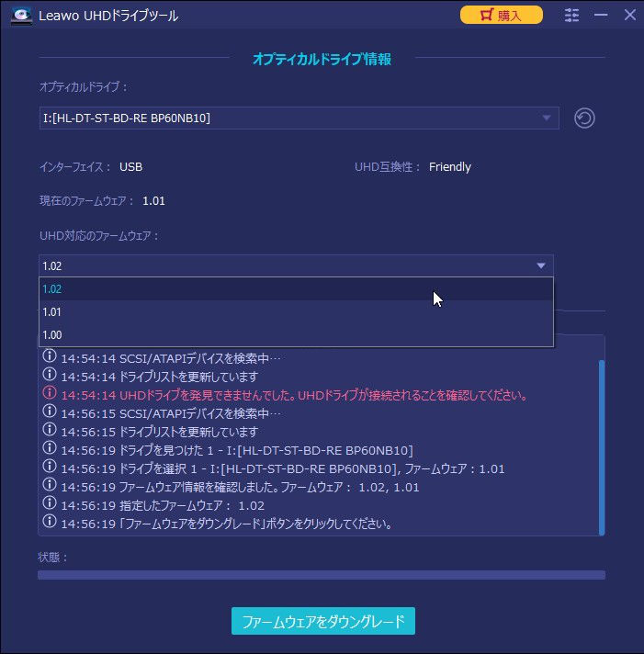Click the Leawo app logo icon
Image resolution: width=644 pixels, height=654 pixels.
click(21, 16)
